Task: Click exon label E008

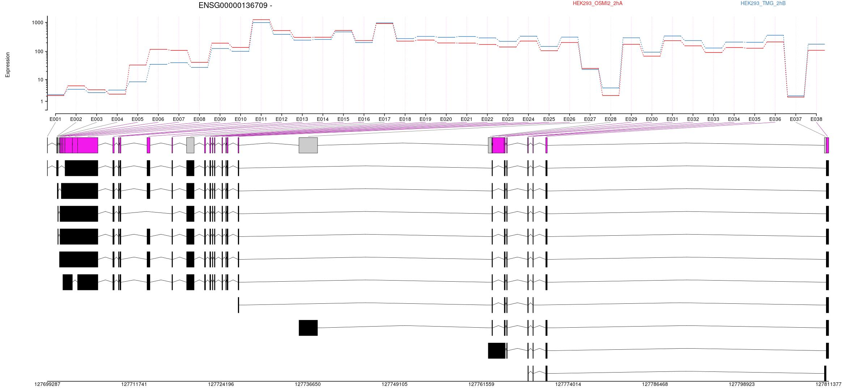Action: [199, 119]
